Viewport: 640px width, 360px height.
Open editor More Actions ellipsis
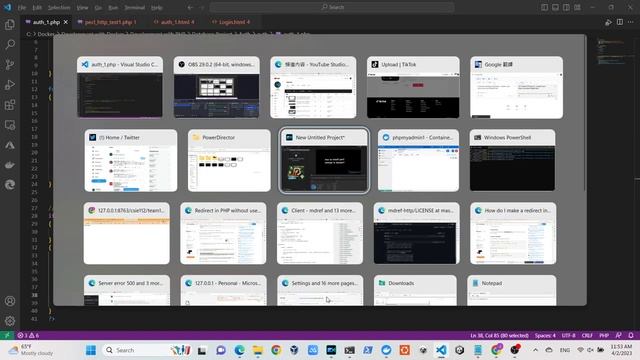(631, 22)
